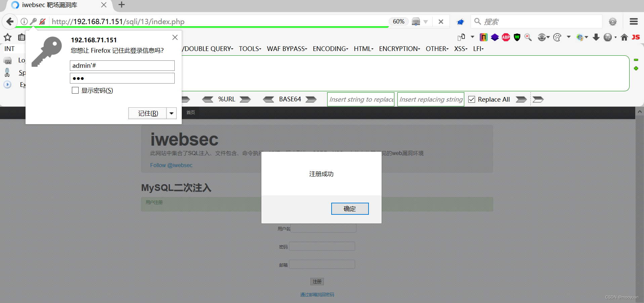Go back with the browser back arrow
This screenshot has width=644, height=303.
[10, 21]
